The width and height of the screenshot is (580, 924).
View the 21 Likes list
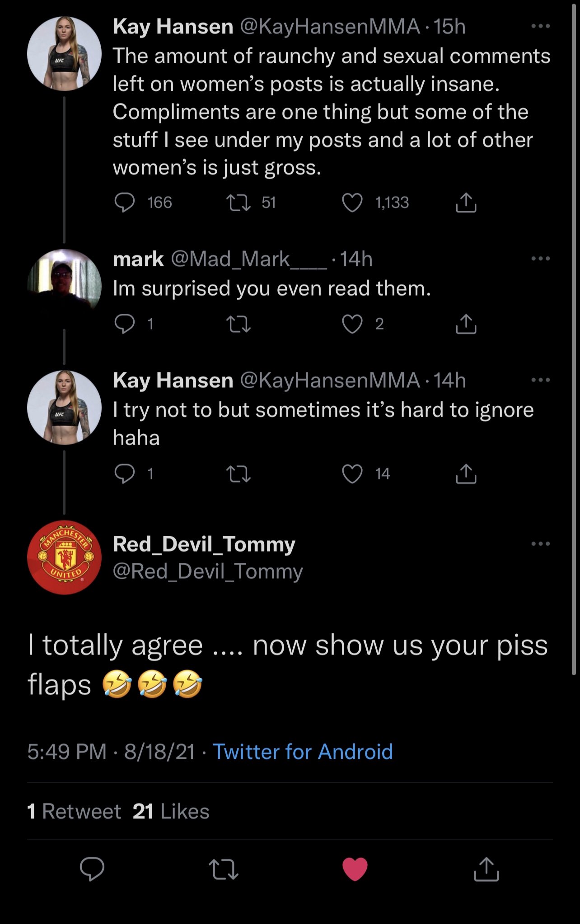point(171,811)
